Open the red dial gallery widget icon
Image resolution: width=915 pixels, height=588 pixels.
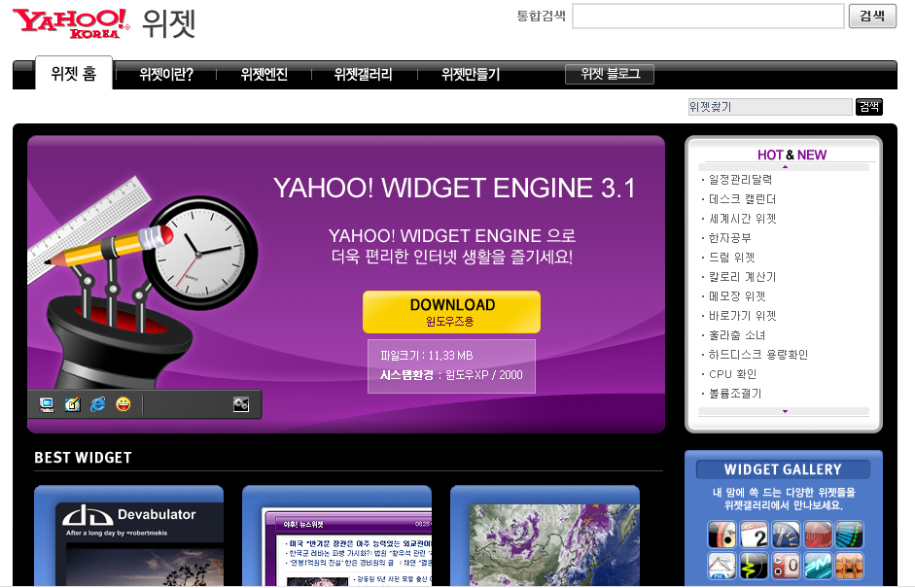coord(721,535)
